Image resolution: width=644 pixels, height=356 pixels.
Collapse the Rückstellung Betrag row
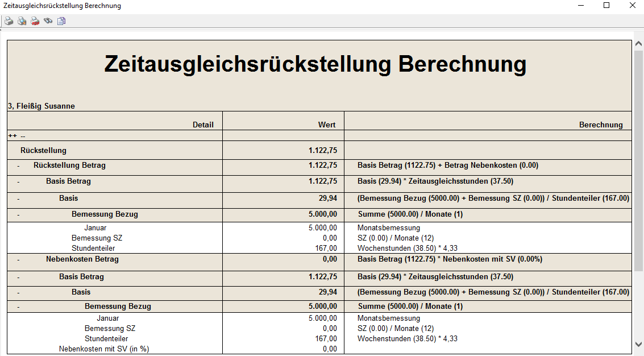(18, 166)
